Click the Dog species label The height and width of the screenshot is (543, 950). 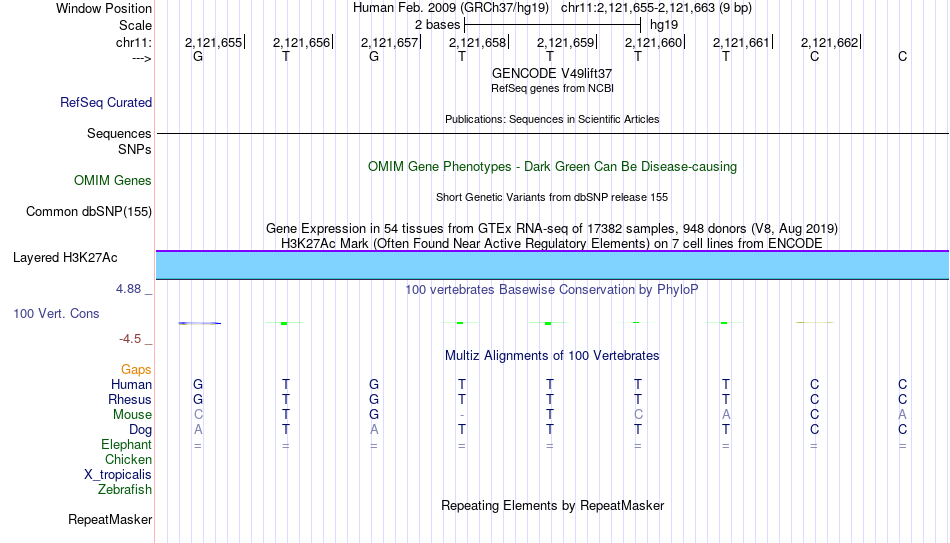[x=140, y=430]
